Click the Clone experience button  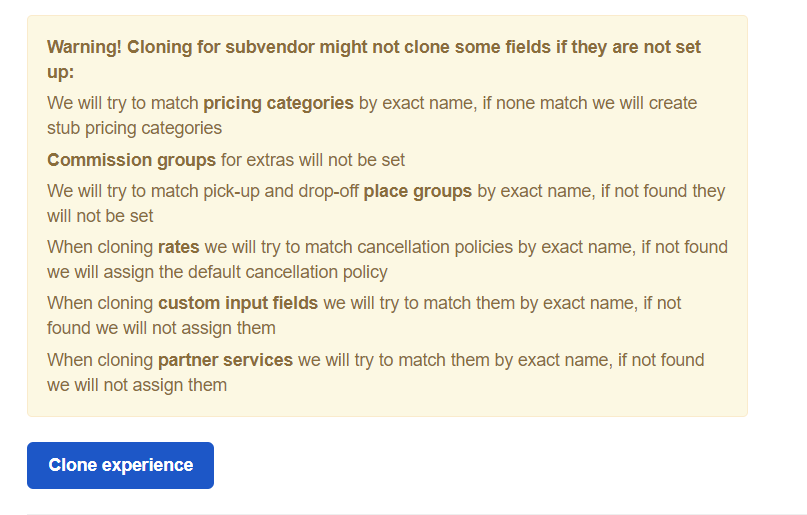tap(120, 465)
